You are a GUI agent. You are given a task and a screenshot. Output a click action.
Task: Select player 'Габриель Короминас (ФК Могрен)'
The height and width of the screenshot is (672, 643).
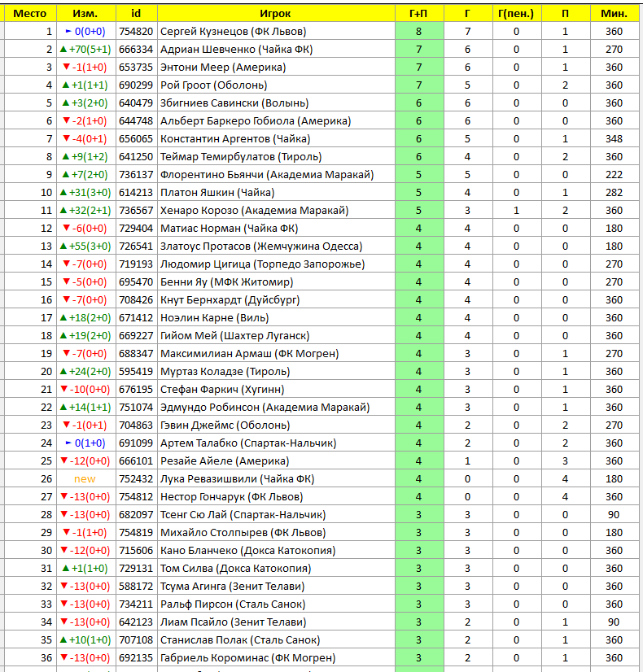(x=276, y=658)
